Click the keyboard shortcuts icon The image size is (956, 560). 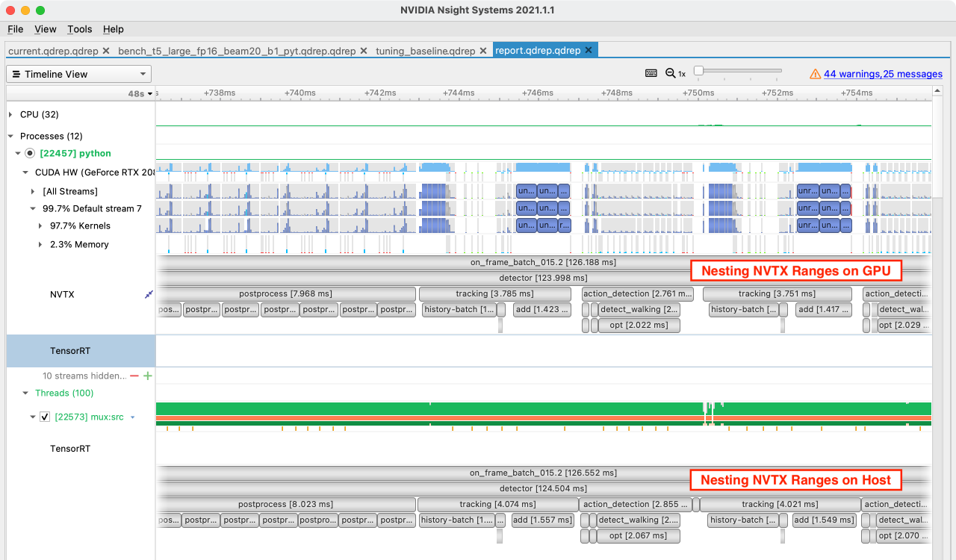651,74
